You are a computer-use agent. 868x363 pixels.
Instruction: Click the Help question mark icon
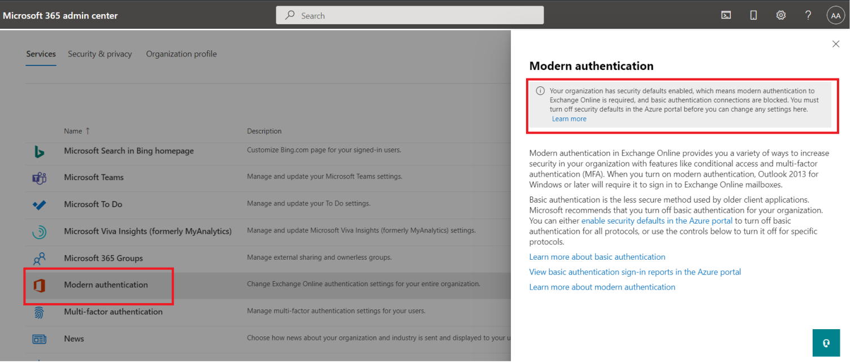coord(808,15)
